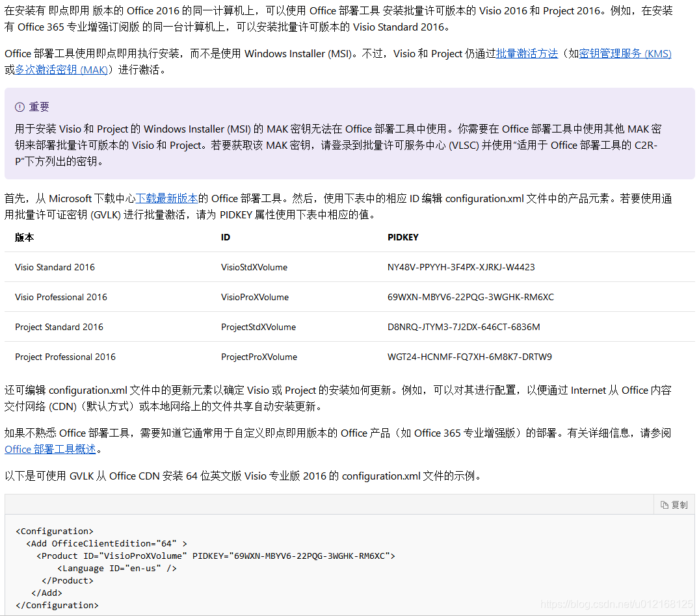Click the table key 69WXN-MBYV6-22PQG-3WGHK-RM6XC
699x616 pixels.
click(471, 297)
